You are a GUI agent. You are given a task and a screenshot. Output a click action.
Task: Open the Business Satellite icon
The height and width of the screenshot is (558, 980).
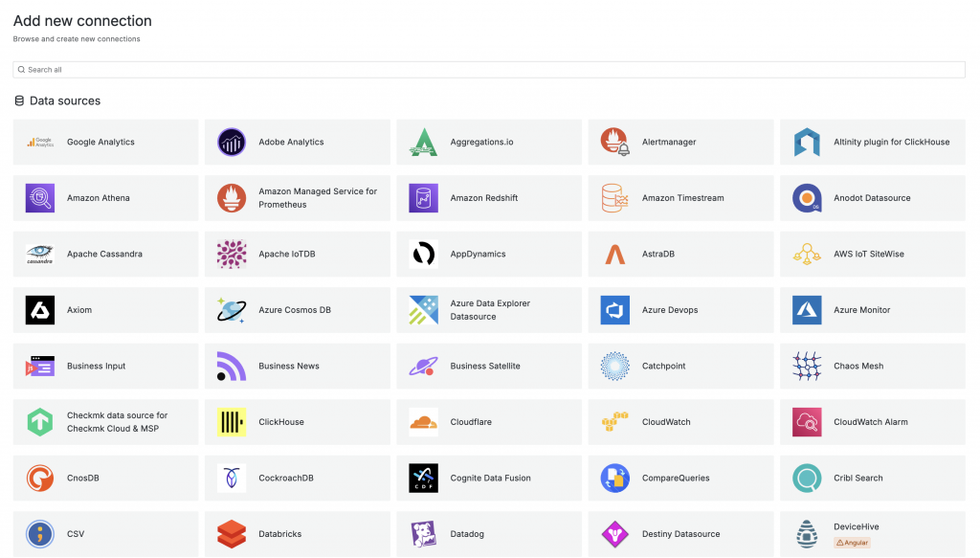tap(423, 367)
